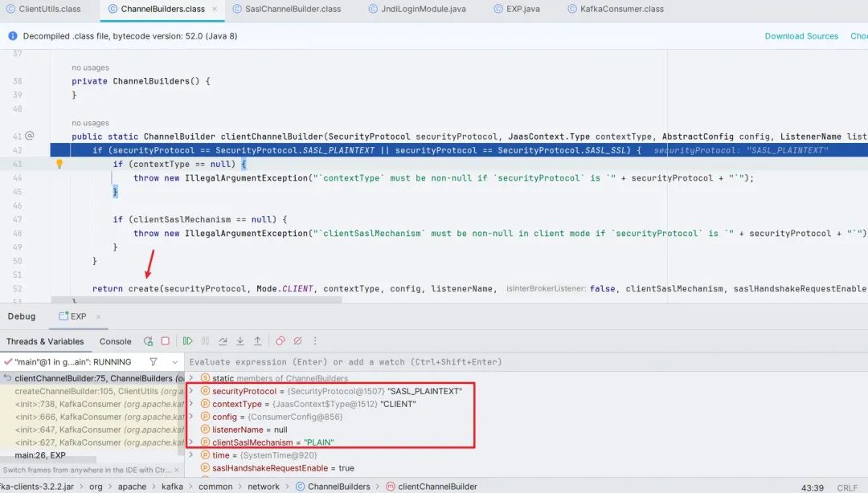Click the editor horizontal scrollbar
The width and height of the screenshot is (868, 493).
click(197, 299)
